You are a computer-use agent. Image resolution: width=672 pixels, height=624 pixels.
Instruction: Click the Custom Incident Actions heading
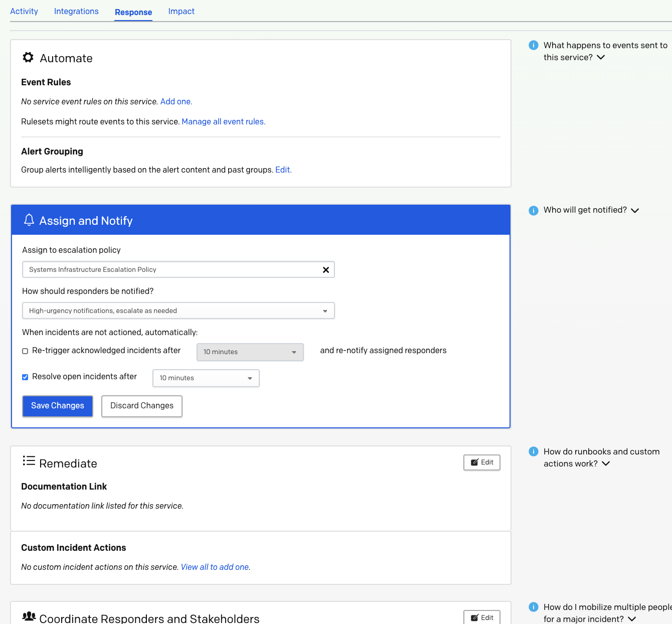(x=74, y=548)
